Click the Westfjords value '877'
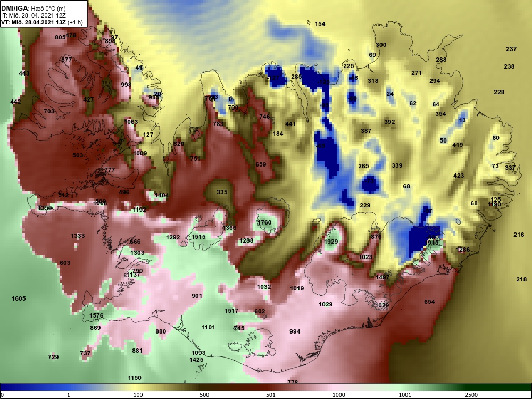 66,60
